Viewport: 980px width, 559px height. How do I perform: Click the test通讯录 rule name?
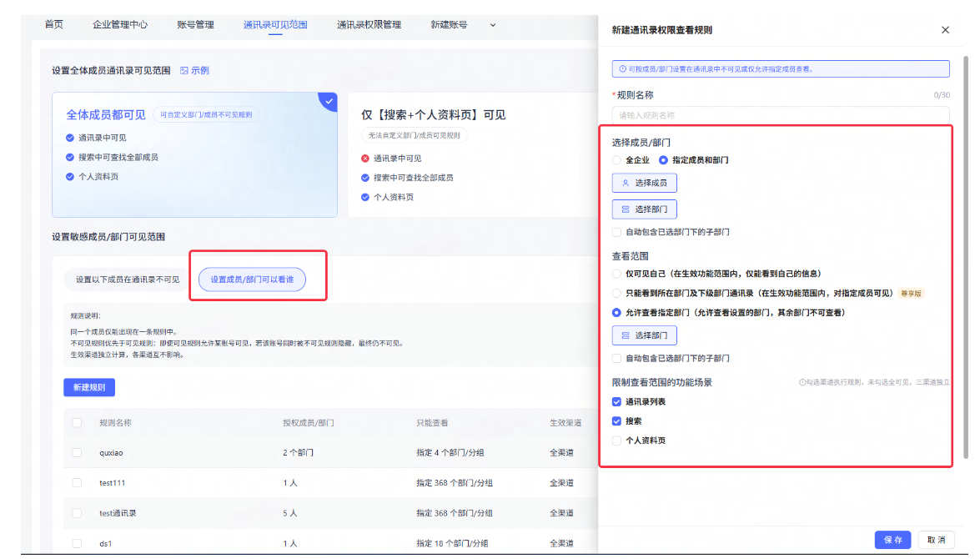(x=118, y=513)
